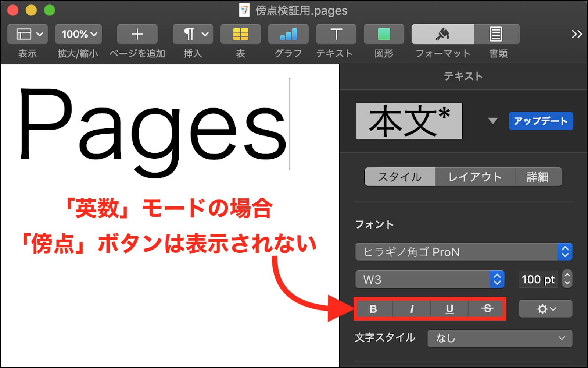Toggle bold formatting with B

click(x=373, y=309)
